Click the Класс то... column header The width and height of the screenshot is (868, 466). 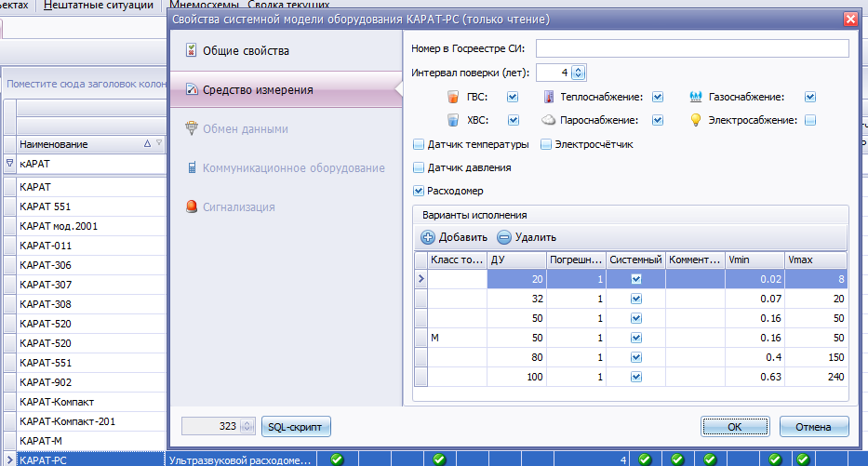click(457, 260)
